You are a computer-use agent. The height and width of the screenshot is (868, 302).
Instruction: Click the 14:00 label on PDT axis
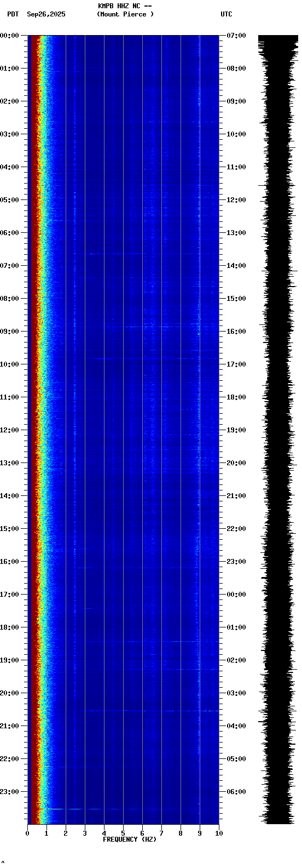coord(10,496)
